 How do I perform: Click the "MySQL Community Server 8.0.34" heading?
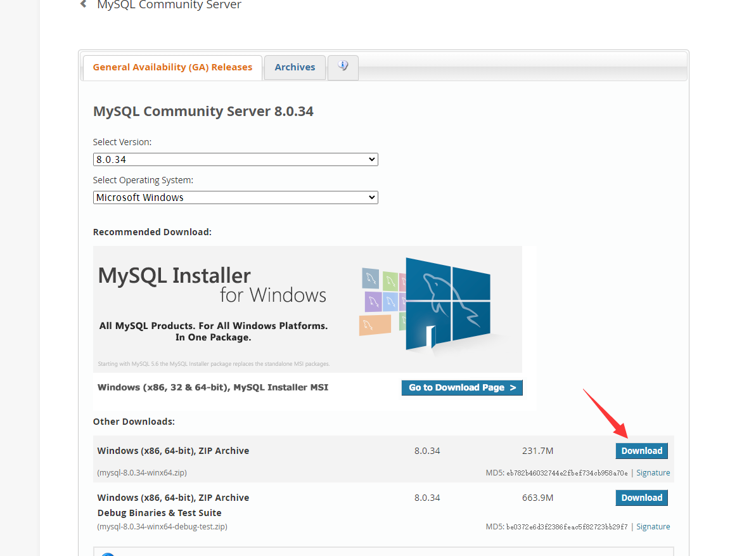coord(203,112)
